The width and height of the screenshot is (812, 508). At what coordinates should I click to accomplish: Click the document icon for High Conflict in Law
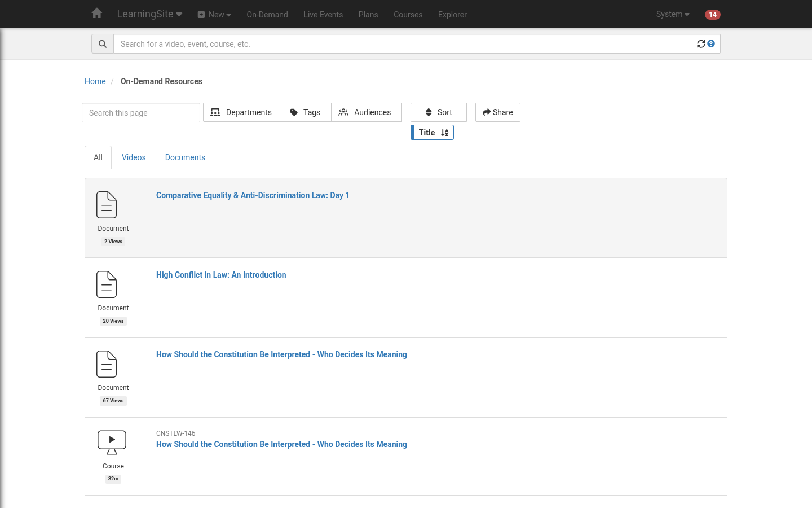tap(107, 284)
